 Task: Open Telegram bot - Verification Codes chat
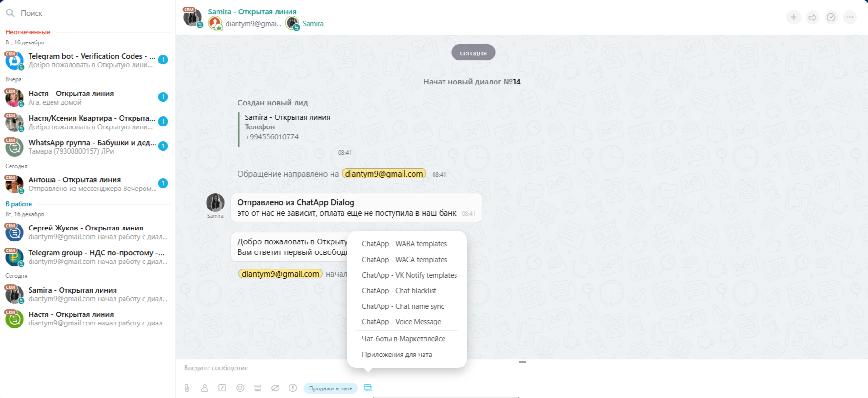pos(91,60)
